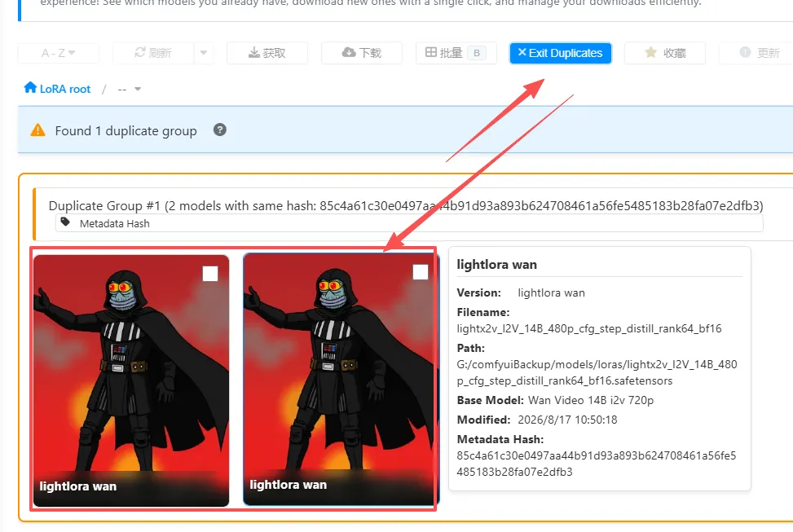
Task: Click Exit Duplicates button
Action: tap(561, 53)
